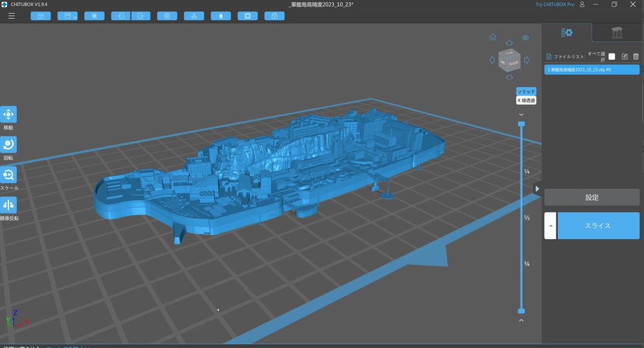This screenshot has width=644, height=348.
Task: Click the open file toolbar icon
Action: point(41,16)
